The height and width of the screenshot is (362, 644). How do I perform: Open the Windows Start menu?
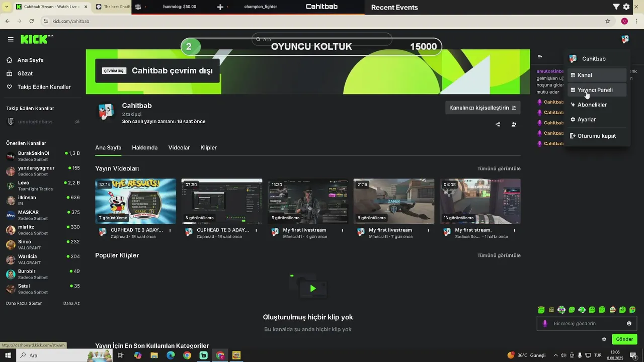tap(8, 355)
